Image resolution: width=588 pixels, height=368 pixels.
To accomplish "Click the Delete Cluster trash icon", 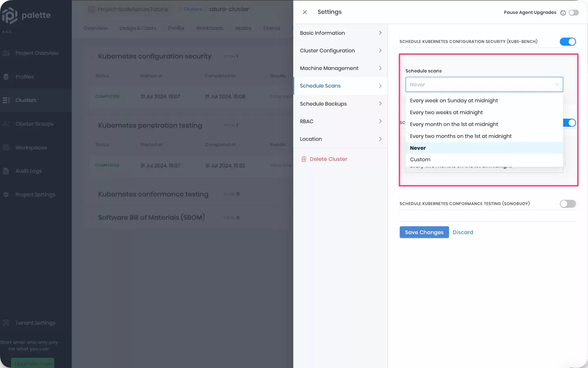I will click(x=304, y=159).
